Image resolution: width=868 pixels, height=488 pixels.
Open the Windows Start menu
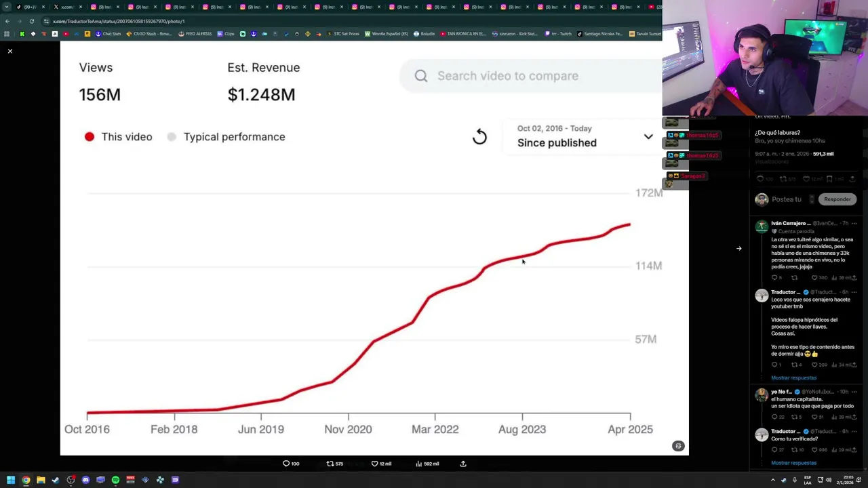(x=10, y=480)
